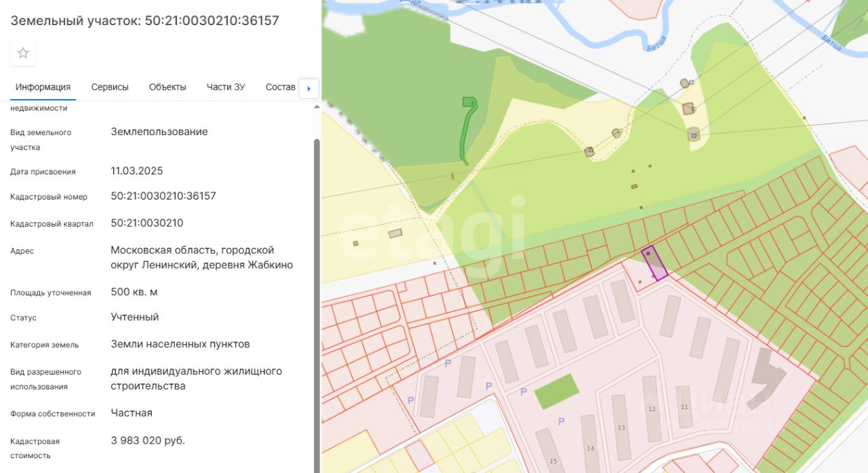Click building number 12 on the map
Viewport: 868px width, 473px height.
pyautogui.click(x=652, y=409)
